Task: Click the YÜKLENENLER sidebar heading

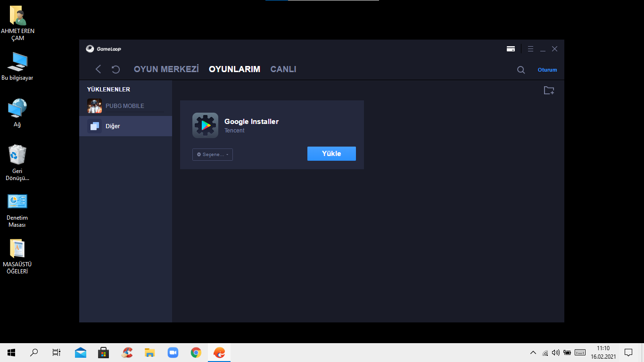Action: [x=108, y=90]
